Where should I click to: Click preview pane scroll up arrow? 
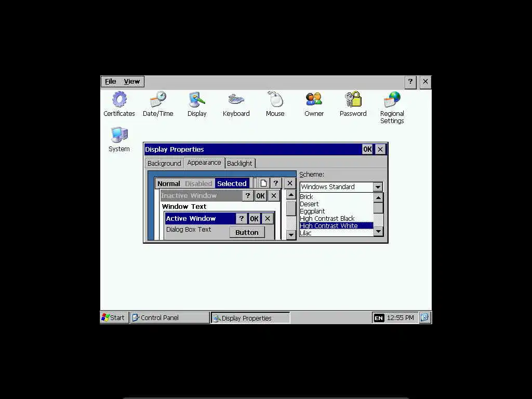click(291, 195)
